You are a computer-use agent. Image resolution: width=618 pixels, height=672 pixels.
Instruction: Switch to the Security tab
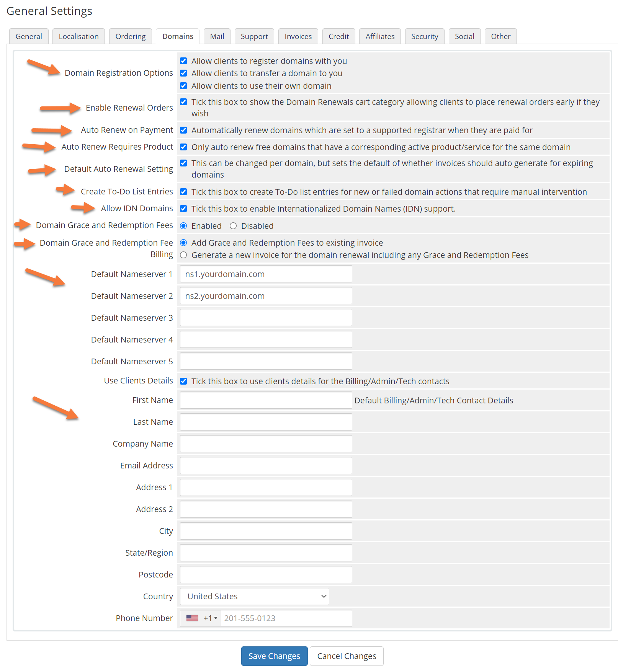(x=424, y=36)
